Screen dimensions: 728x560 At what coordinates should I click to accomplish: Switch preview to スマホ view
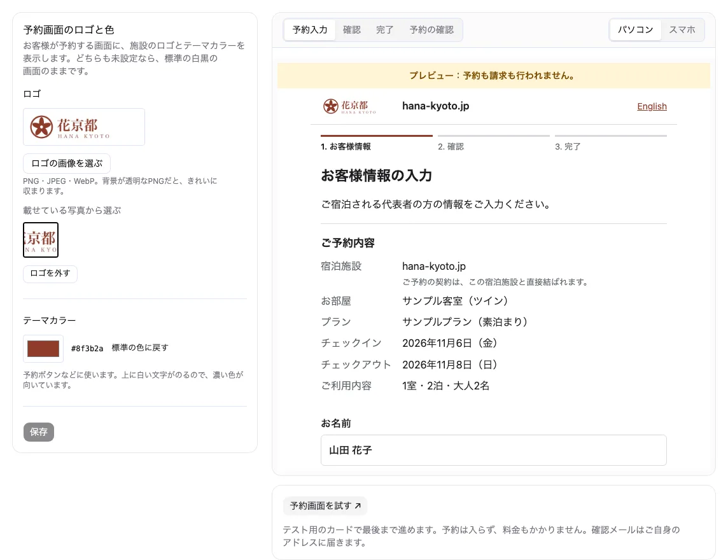click(682, 30)
